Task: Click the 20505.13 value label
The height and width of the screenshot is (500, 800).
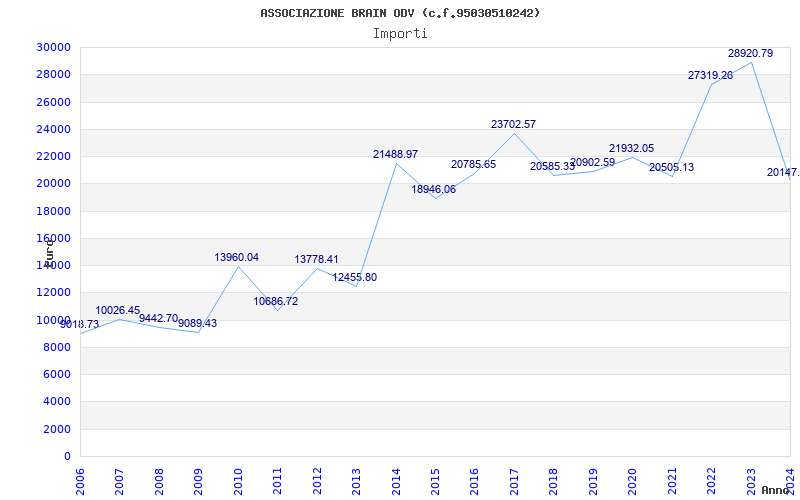Action: point(671,167)
